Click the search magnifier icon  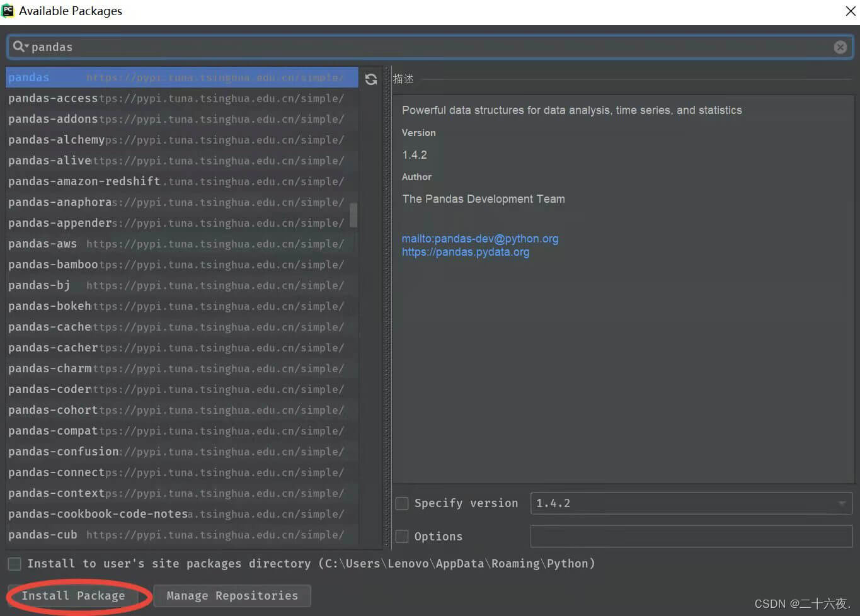[x=20, y=47]
